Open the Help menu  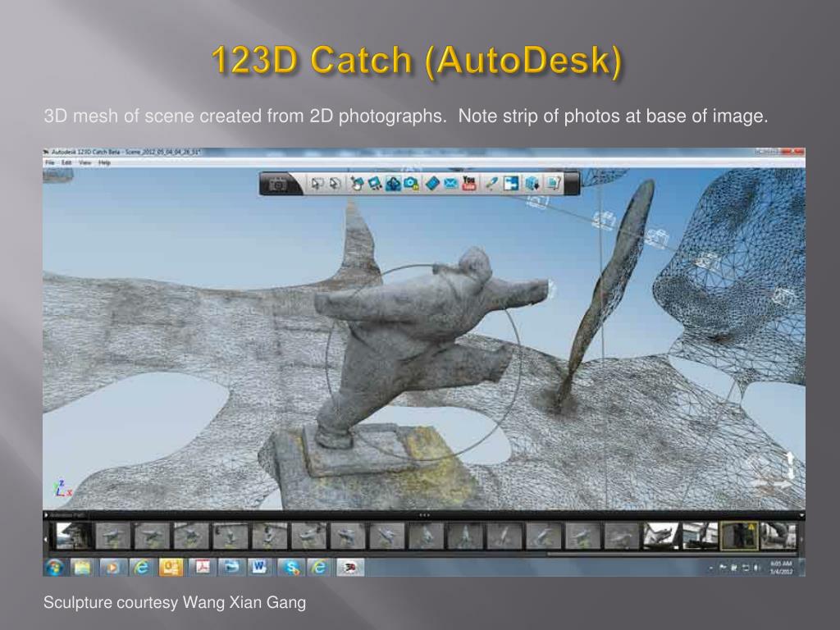(x=104, y=162)
